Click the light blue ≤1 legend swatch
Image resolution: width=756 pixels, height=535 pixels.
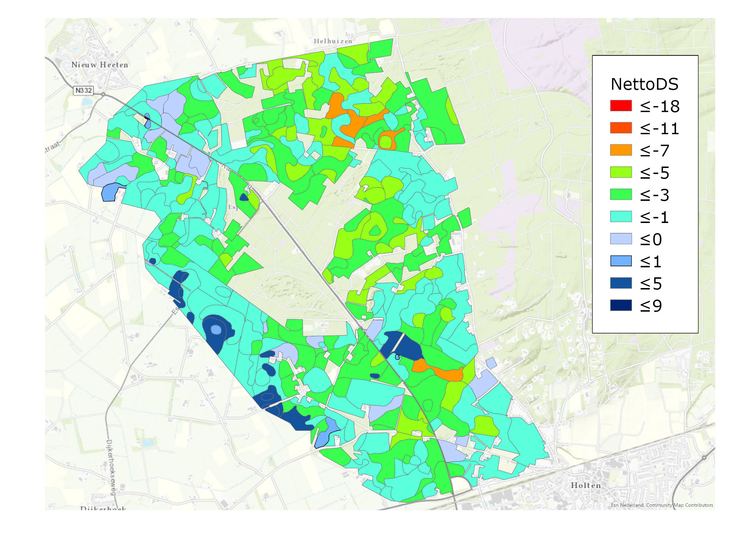(621, 261)
